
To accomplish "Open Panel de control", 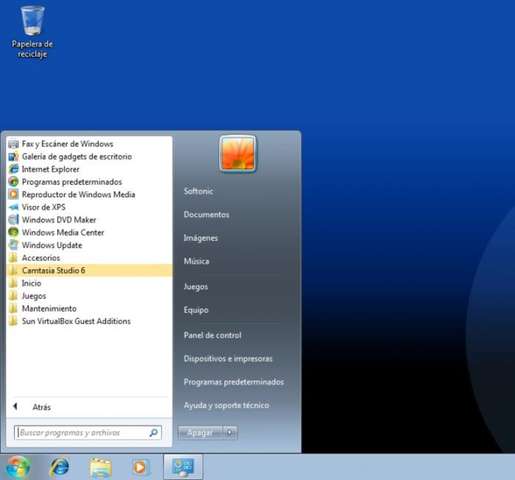I will [213, 335].
